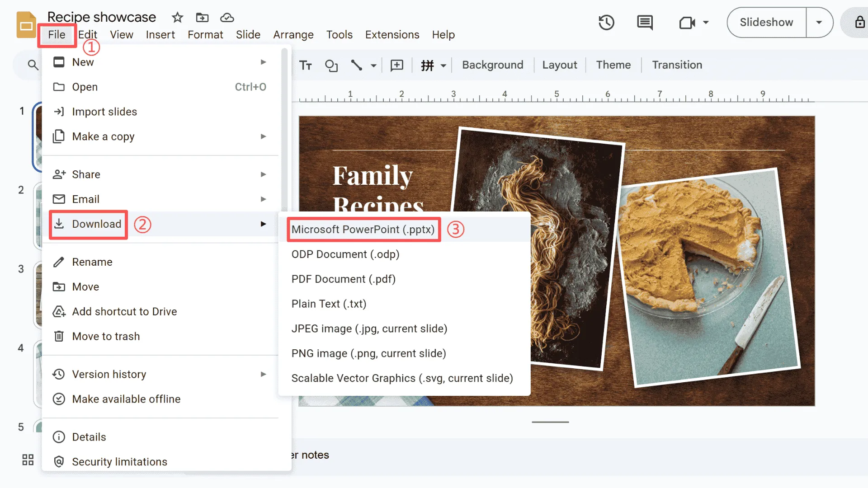This screenshot has height=488, width=868.
Task: Open input tools dropdown arrow
Action: 443,66
